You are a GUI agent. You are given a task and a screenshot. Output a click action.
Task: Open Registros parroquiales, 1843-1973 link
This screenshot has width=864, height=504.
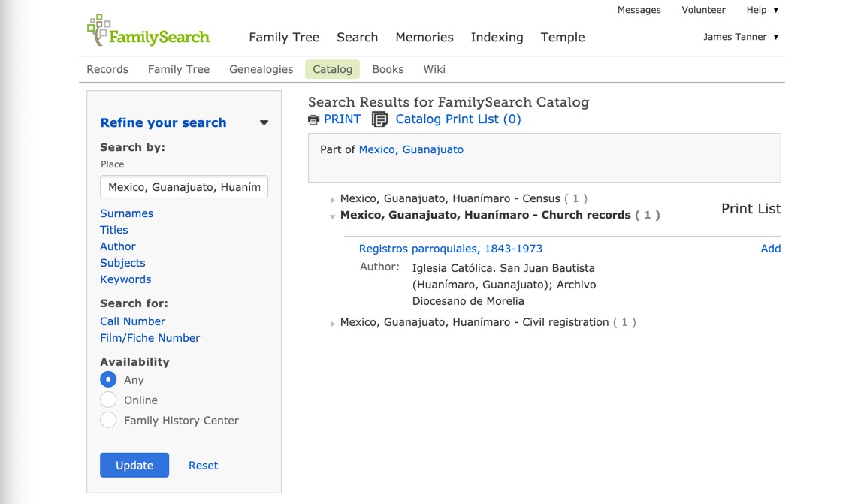[450, 249]
